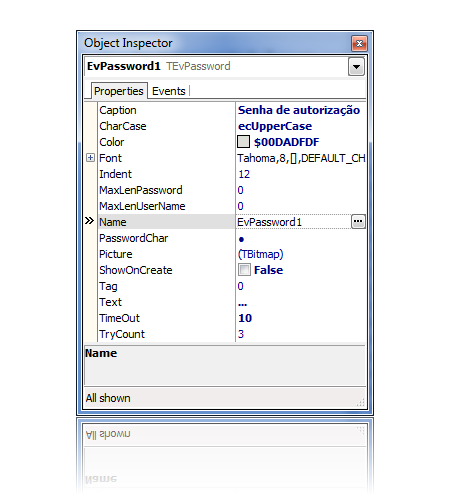This screenshot has width=450, height=500.
Task: Expand the Font property node
Action: coord(90,158)
